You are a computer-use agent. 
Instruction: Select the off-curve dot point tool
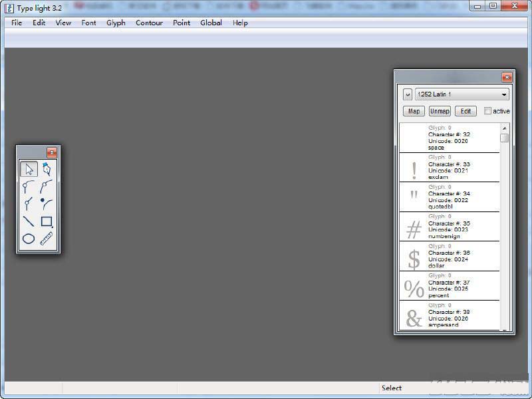pos(47,204)
